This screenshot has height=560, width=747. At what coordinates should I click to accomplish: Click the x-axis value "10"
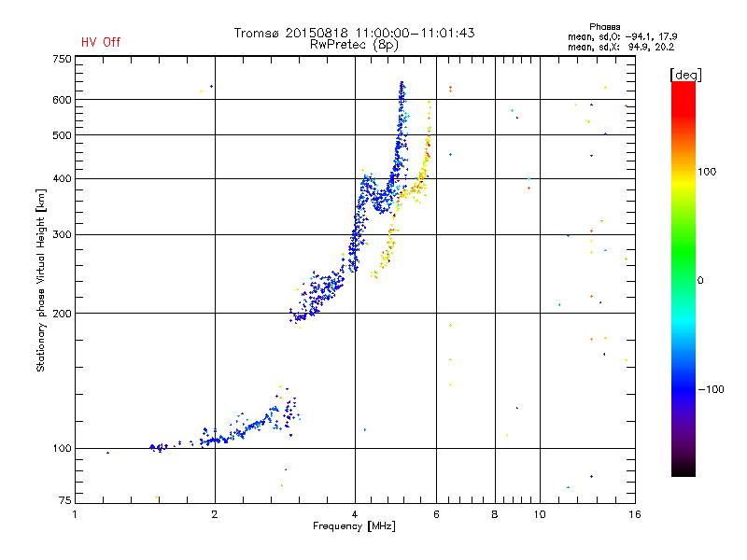point(540,514)
